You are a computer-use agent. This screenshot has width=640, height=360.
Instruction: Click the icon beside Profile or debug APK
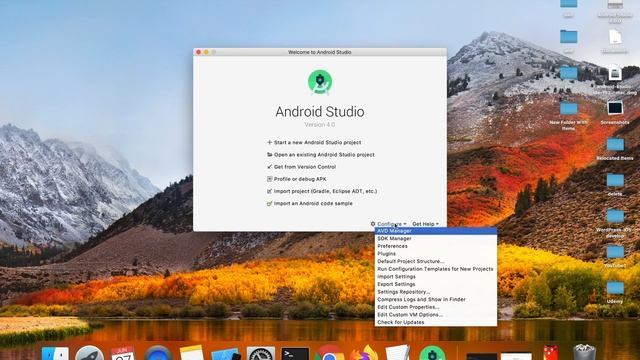[269, 179]
